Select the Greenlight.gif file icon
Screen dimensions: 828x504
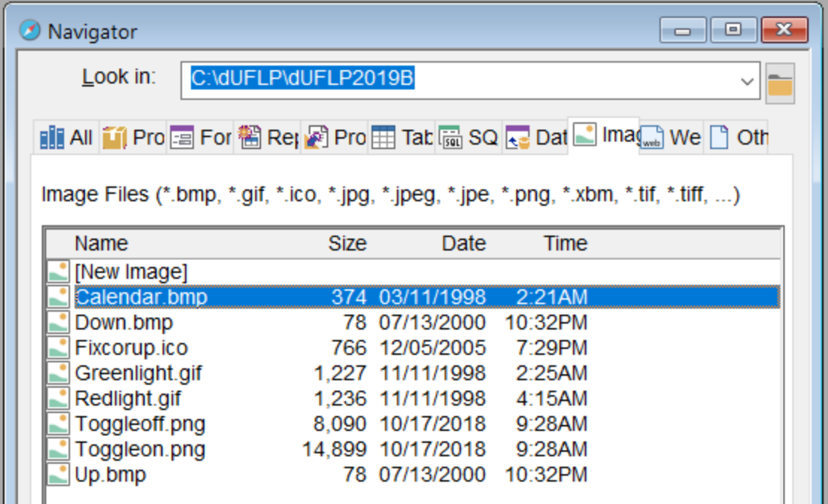point(58,374)
